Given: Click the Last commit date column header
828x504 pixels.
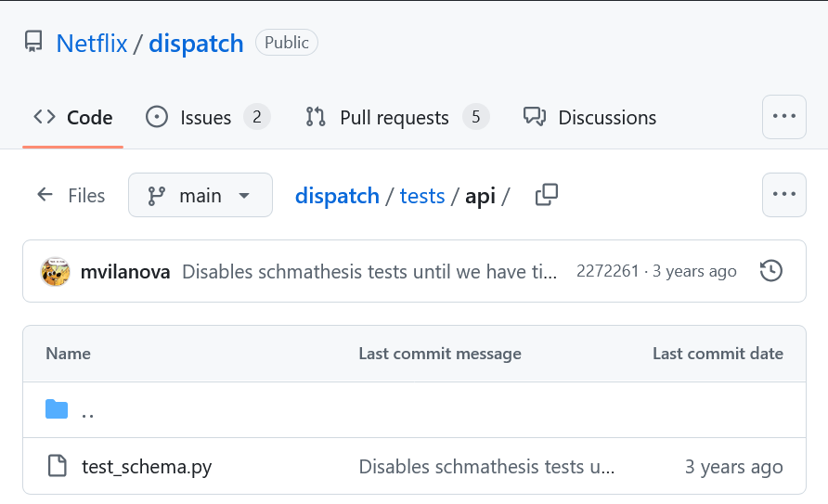Looking at the screenshot, I should pos(718,354).
